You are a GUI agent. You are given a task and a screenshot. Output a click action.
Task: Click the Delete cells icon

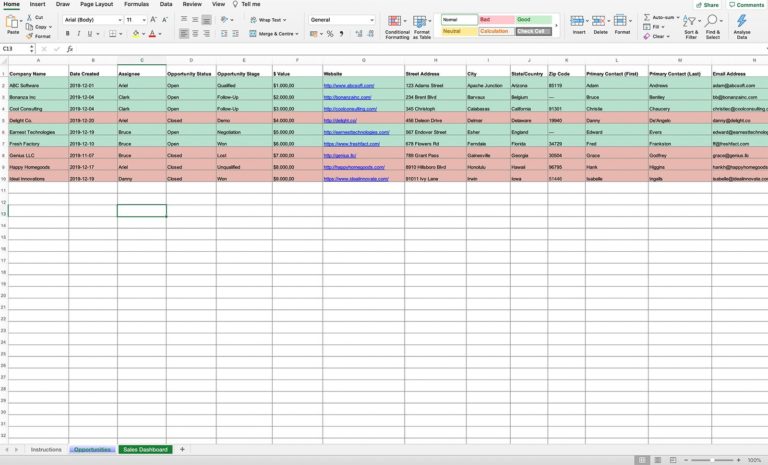[x=599, y=21]
